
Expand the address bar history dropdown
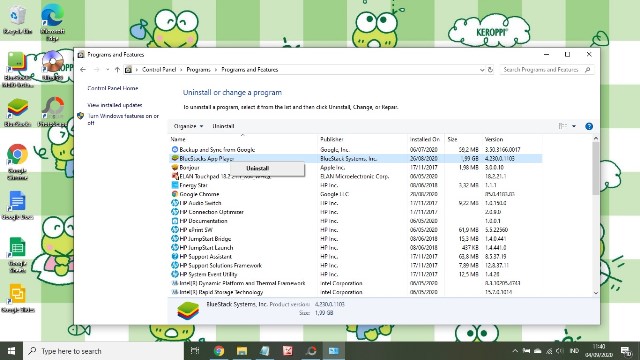(x=482, y=70)
